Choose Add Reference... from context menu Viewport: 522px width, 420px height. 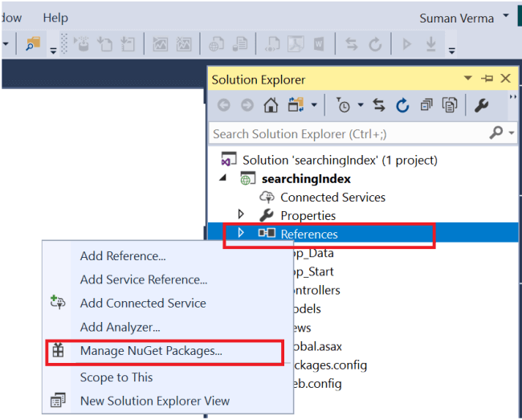pos(123,256)
